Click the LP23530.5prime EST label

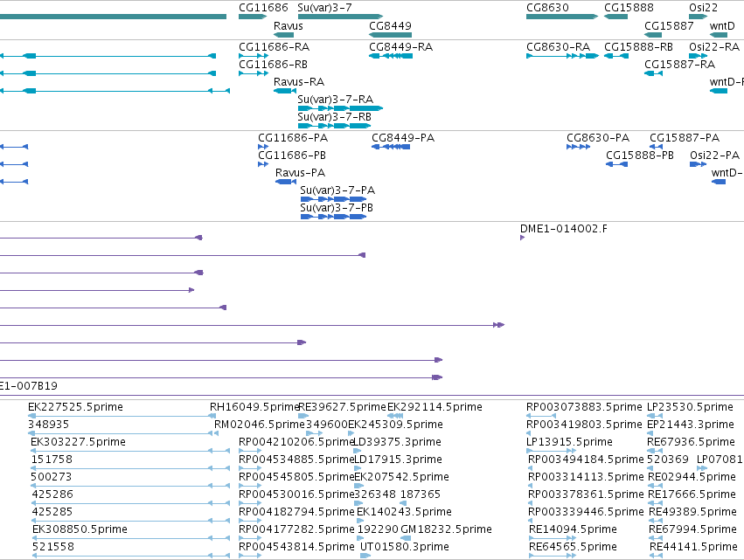690,407
